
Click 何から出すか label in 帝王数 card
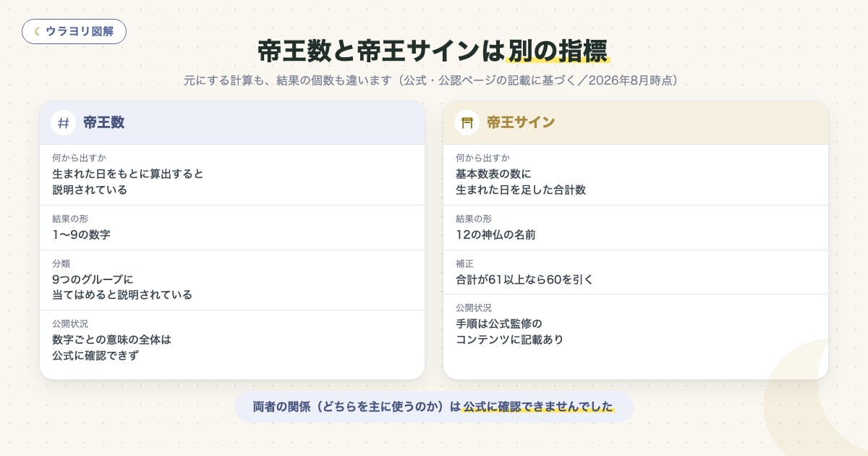(x=80, y=158)
